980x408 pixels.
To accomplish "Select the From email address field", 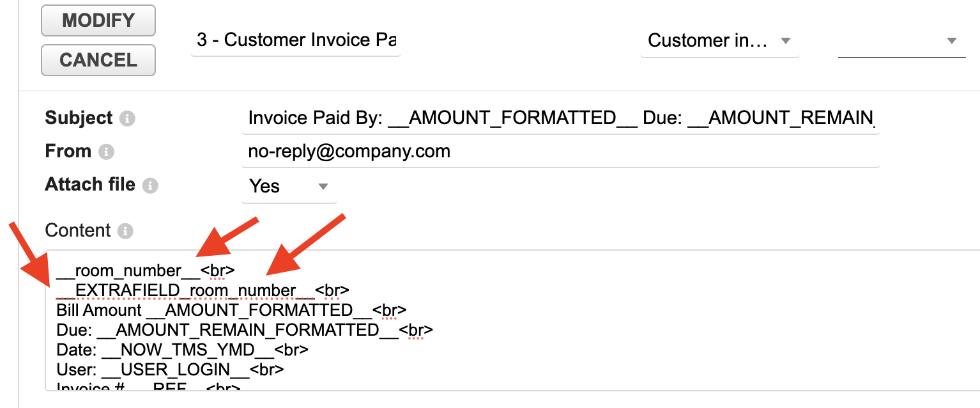I will (560, 152).
